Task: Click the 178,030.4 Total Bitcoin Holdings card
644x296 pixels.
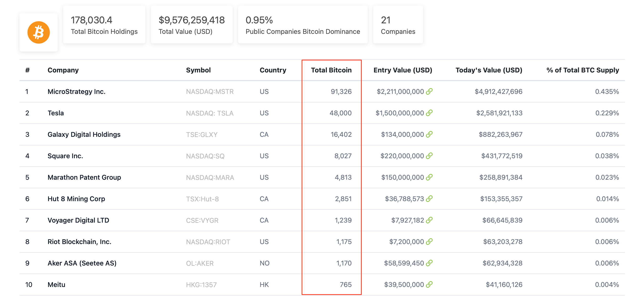Action: click(104, 25)
